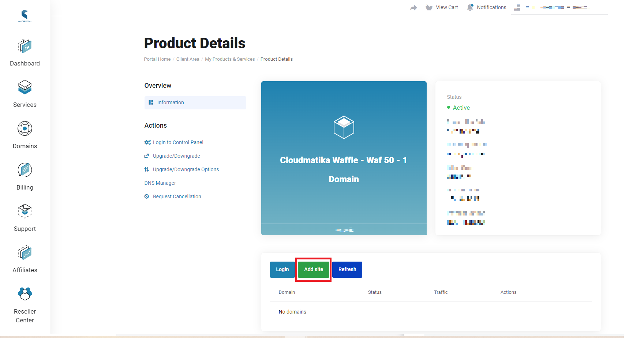644x341 pixels.
Task: Click the Active status text
Action: point(461,108)
